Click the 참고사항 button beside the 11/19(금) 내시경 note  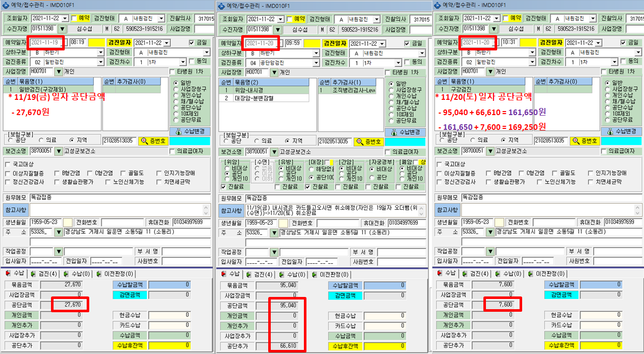tap(232, 210)
